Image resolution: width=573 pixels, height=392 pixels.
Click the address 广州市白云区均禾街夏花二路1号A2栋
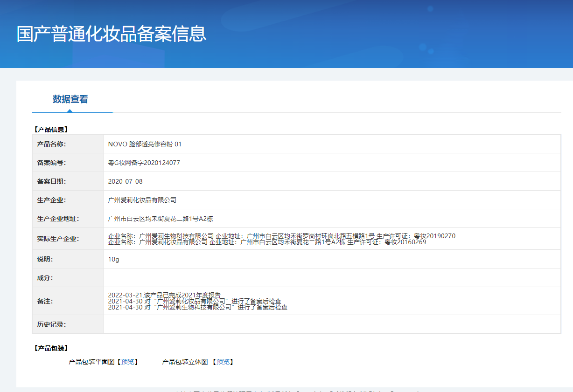pos(161,219)
